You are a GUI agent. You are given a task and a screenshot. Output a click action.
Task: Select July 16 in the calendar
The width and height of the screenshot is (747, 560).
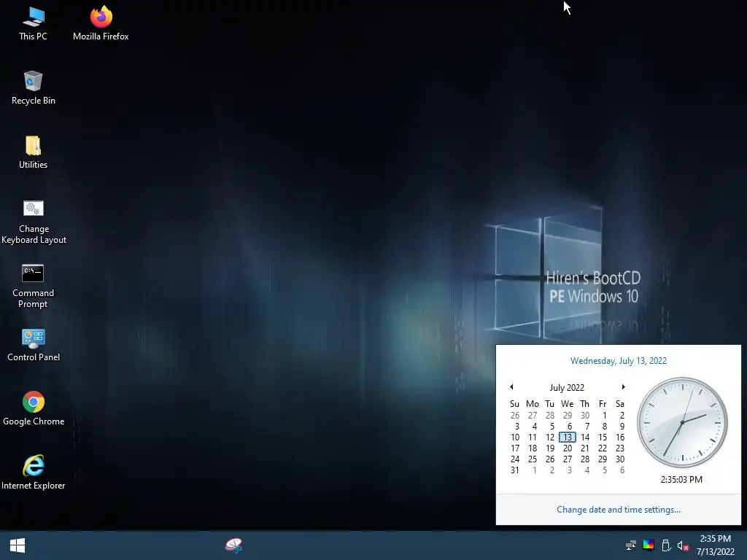[620, 437]
